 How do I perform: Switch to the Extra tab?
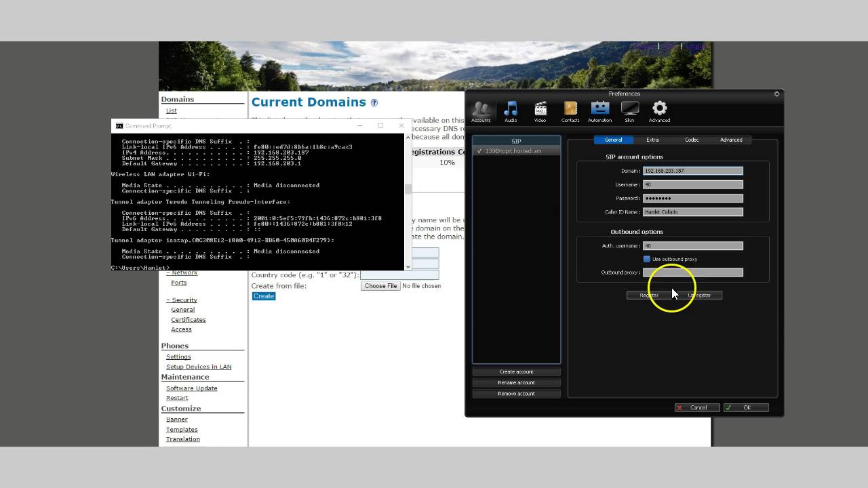click(x=652, y=140)
